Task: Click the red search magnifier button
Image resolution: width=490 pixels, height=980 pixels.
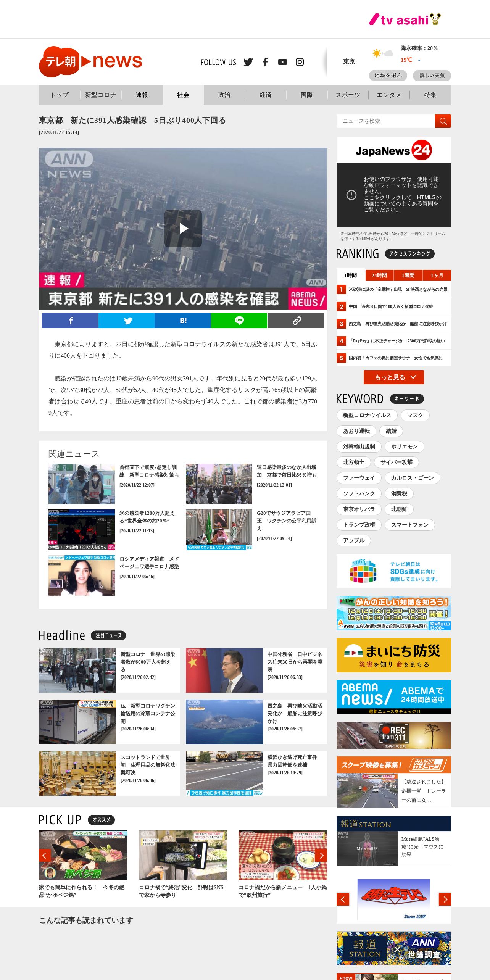Action: pyautogui.click(x=443, y=121)
